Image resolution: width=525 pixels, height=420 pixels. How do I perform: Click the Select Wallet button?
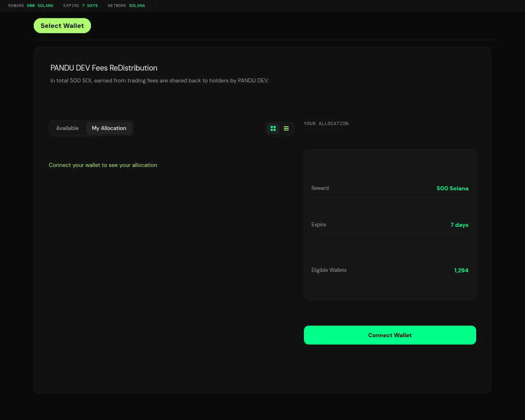pyautogui.click(x=62, y=26)
